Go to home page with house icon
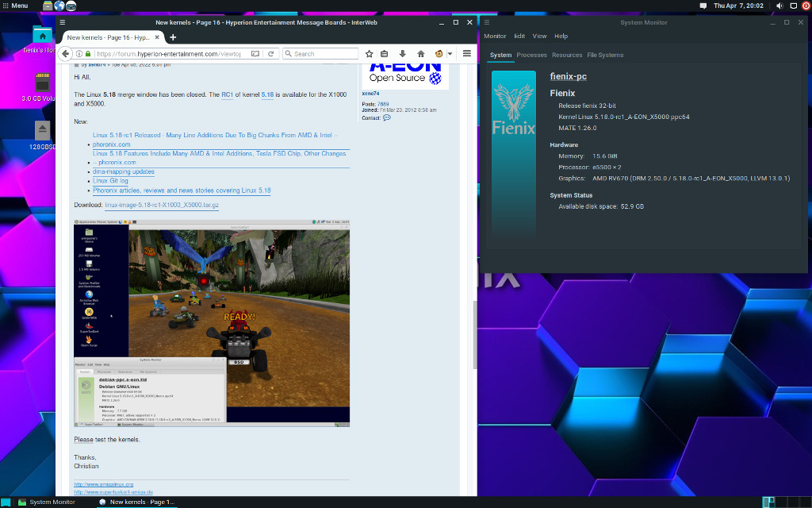Screen dimensions: 812x508 [420, 54]
